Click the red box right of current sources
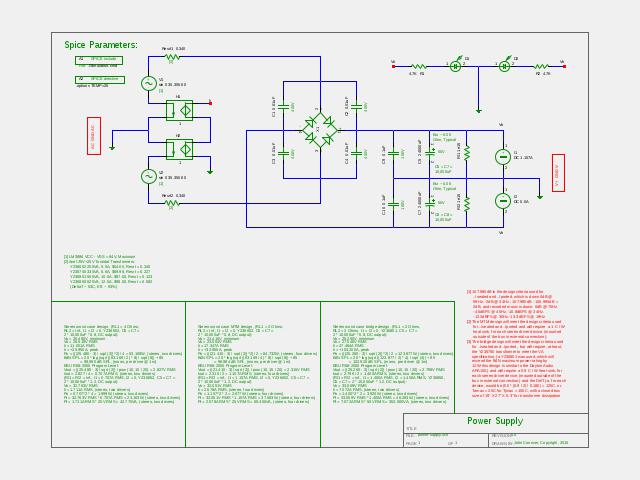640x480 pixels. (x=558, y=173)
